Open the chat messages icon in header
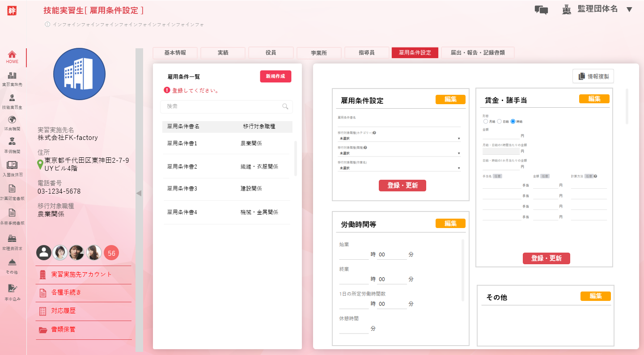The image size is (644, 355). tap(541, 10)
